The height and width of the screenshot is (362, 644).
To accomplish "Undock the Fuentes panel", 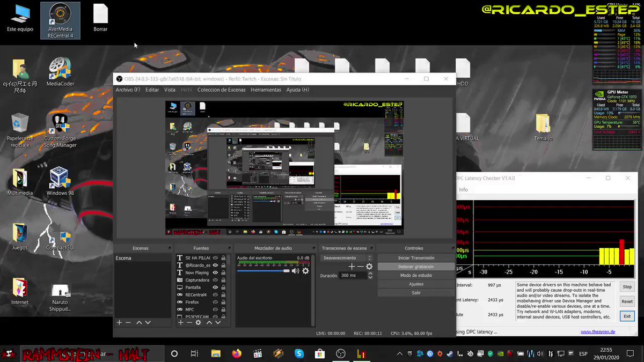I will coord(230,248).
